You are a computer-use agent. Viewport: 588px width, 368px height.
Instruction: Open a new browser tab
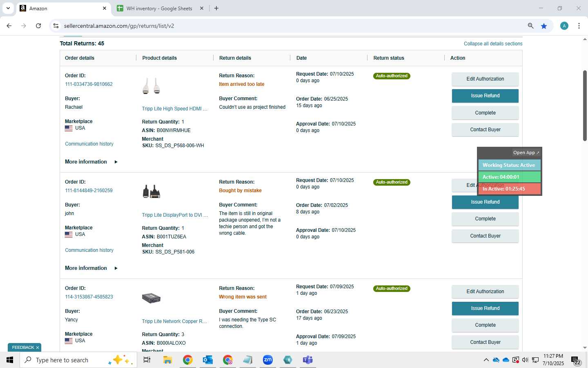click(216, 8)
